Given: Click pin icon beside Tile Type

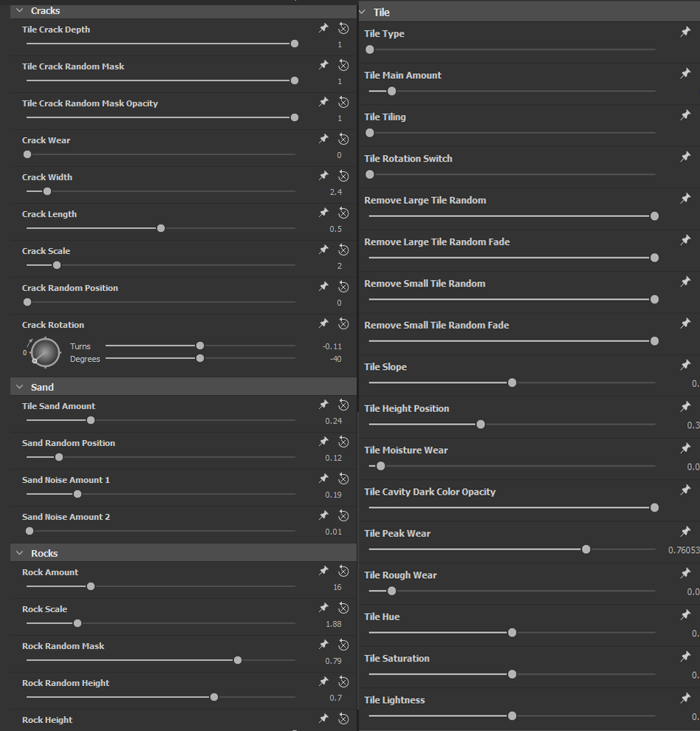Looking at the screenshot, I should [x=685, y=32].
